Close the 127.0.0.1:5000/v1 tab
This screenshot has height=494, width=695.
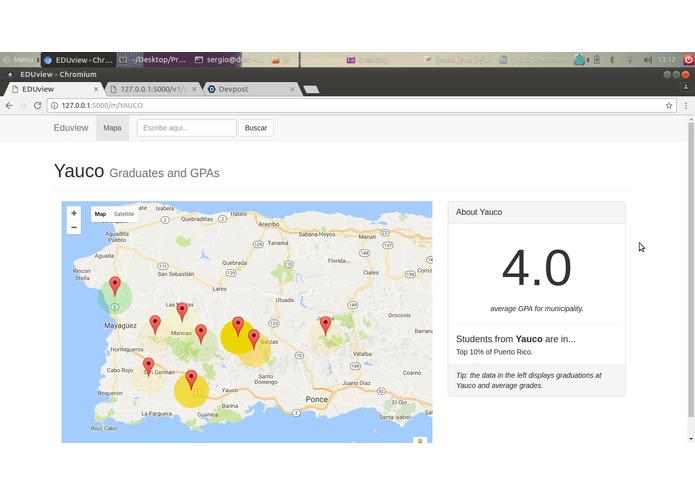point(194,89)
